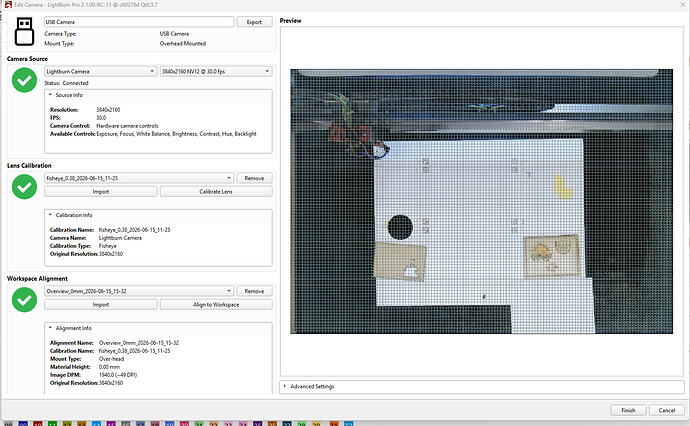The width and height of the screenshot is (690, 426).
Task: Click Calibration Type value 'Fisheye'
Action: (x=107, y=246)
